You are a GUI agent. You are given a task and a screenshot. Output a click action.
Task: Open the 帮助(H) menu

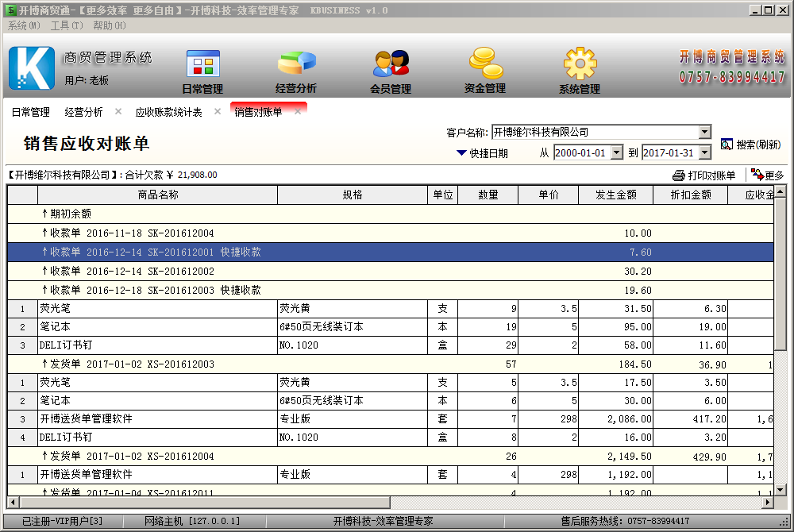(110, 25)
